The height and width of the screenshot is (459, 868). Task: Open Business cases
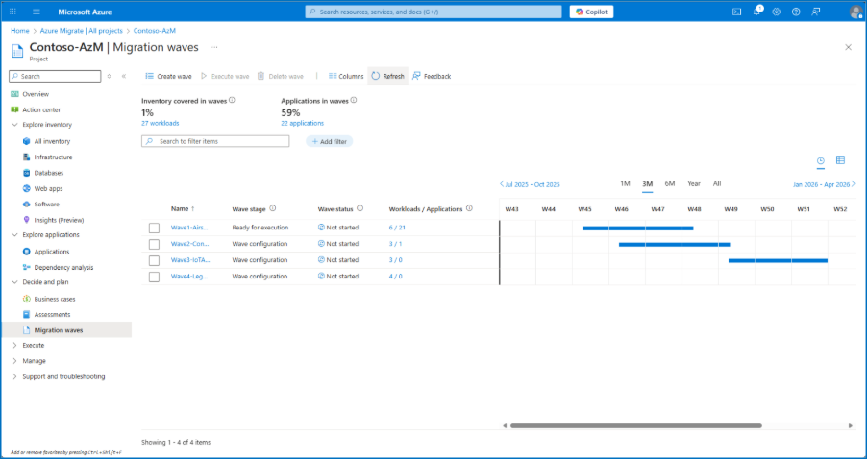click(54, 300)
